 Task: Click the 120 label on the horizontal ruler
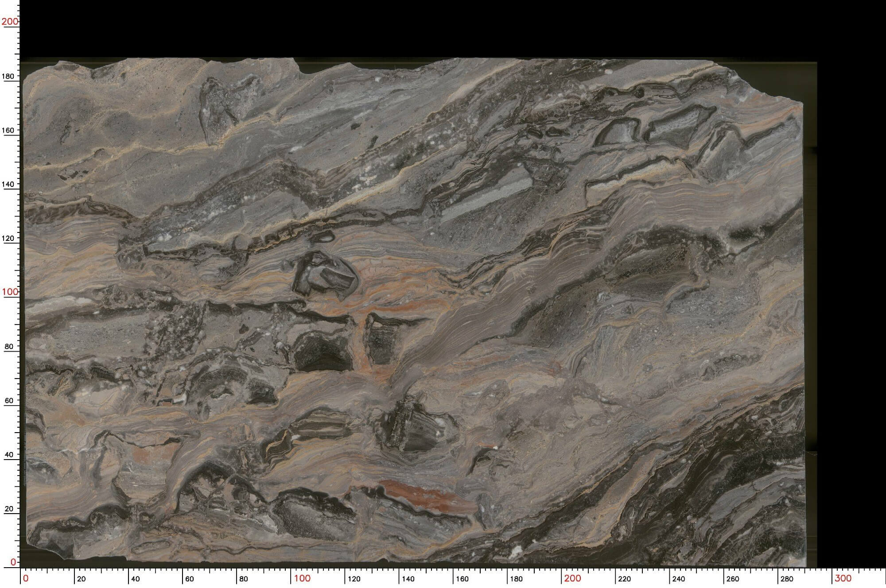pos(354,579)
